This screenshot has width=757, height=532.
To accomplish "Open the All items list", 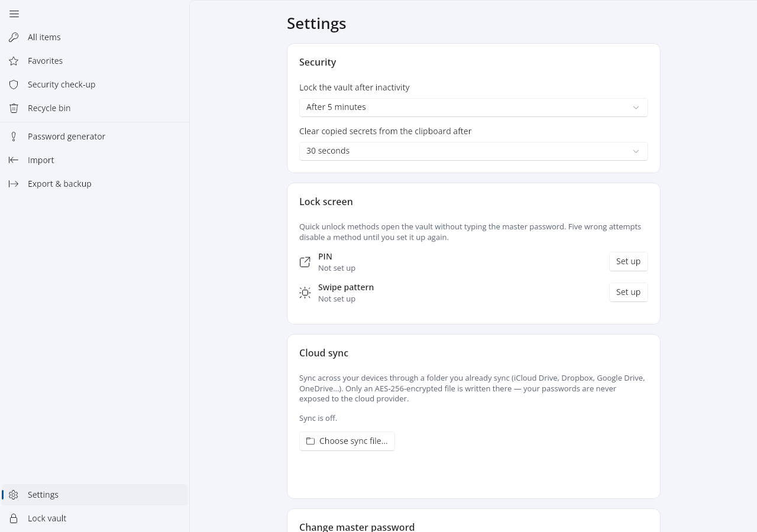I will pyautogui.click(x=95, y=37).
